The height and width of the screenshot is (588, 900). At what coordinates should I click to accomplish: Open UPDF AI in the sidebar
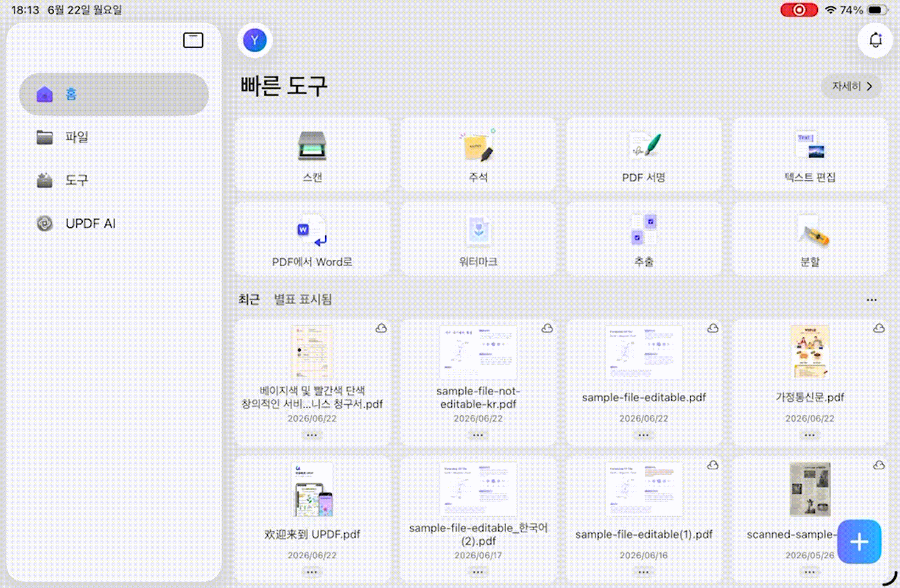(114, 223)
